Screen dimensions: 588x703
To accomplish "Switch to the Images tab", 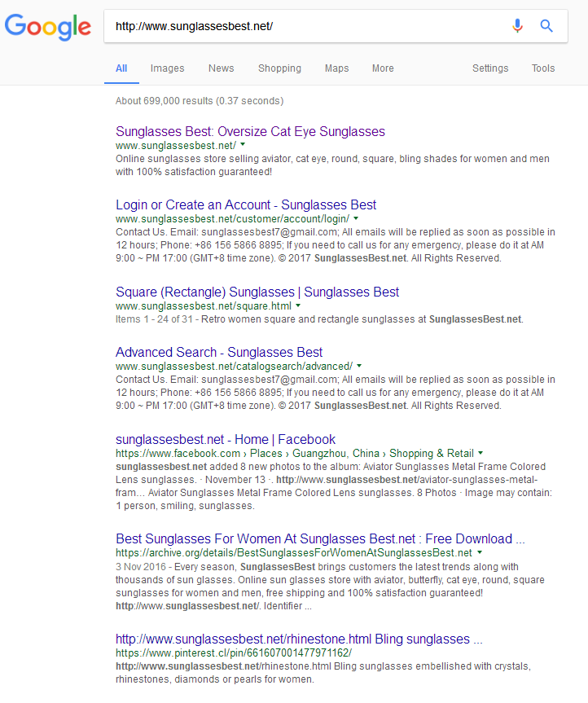I will tap(167, 68).
